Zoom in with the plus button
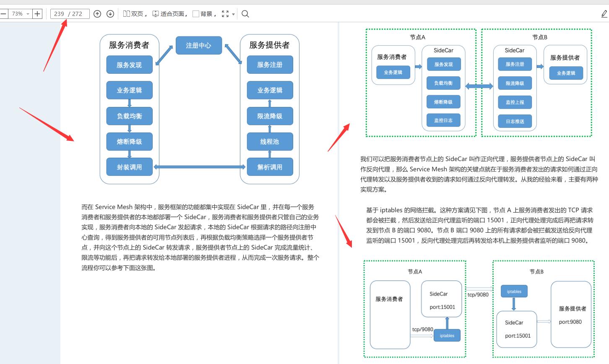Screen dimensions: 609x364 [37, 14]
